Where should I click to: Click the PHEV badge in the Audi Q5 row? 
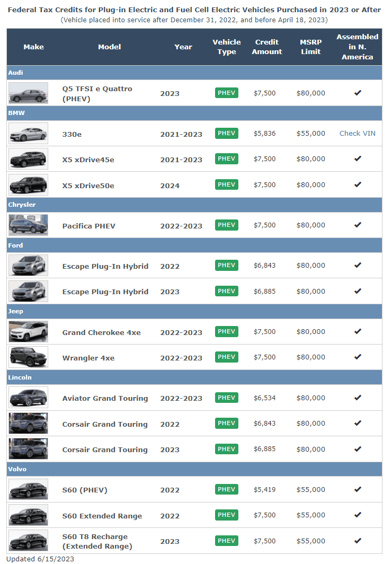(226, 93)
